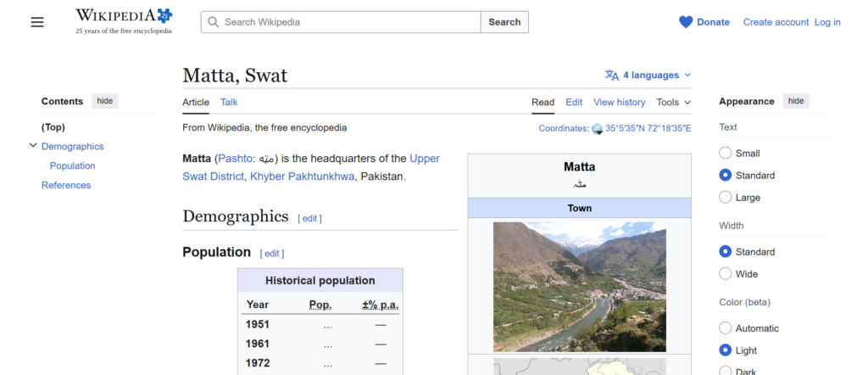Edit the Population section
The width and height of the screenshot is (868, 375).
[x=272, y=253]
